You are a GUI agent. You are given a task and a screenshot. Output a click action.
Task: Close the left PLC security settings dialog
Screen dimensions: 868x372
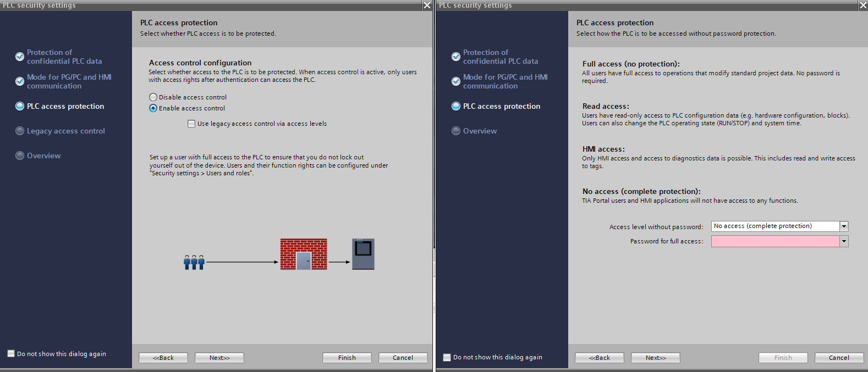(427, 5)
